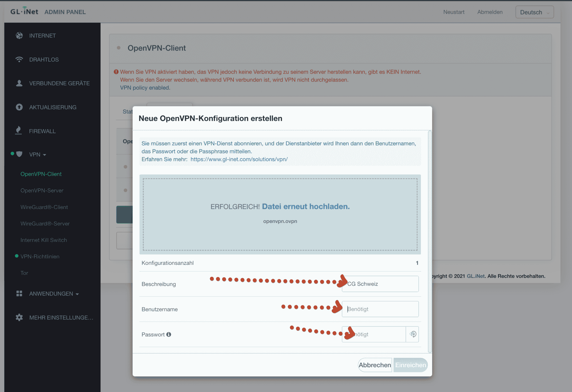Click the VPN shield icon
Image resolution: width=572 pixels, height=392 pixels.
click(x=19, y=154)
